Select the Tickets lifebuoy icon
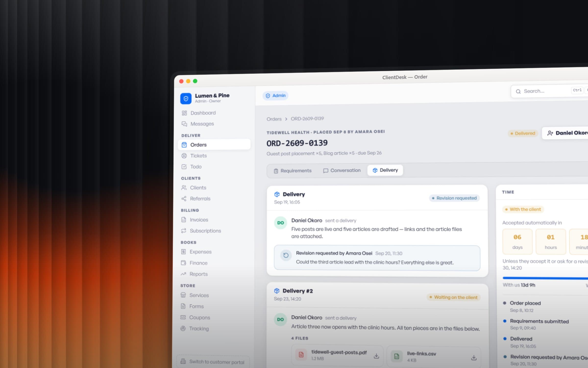 [184, 156]
